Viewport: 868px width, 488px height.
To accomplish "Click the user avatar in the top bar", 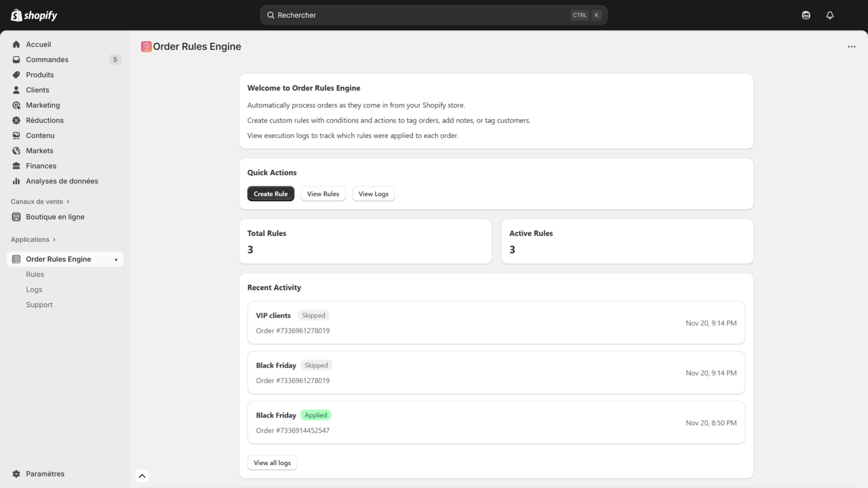I will click(806, 15).
